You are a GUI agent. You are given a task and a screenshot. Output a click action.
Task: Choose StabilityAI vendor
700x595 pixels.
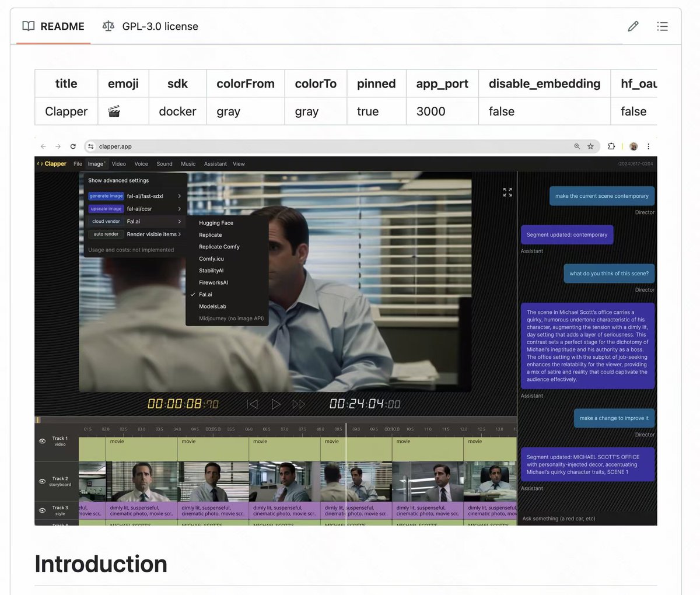tap(227, 271)
